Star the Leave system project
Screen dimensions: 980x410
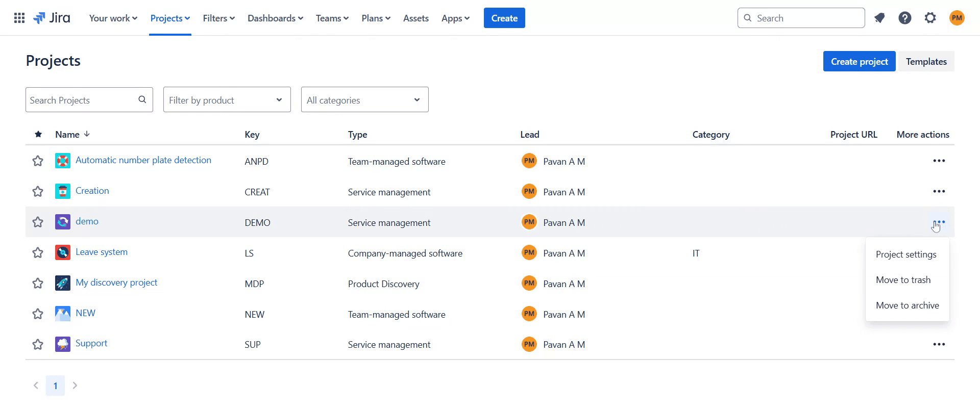(38, 253)
